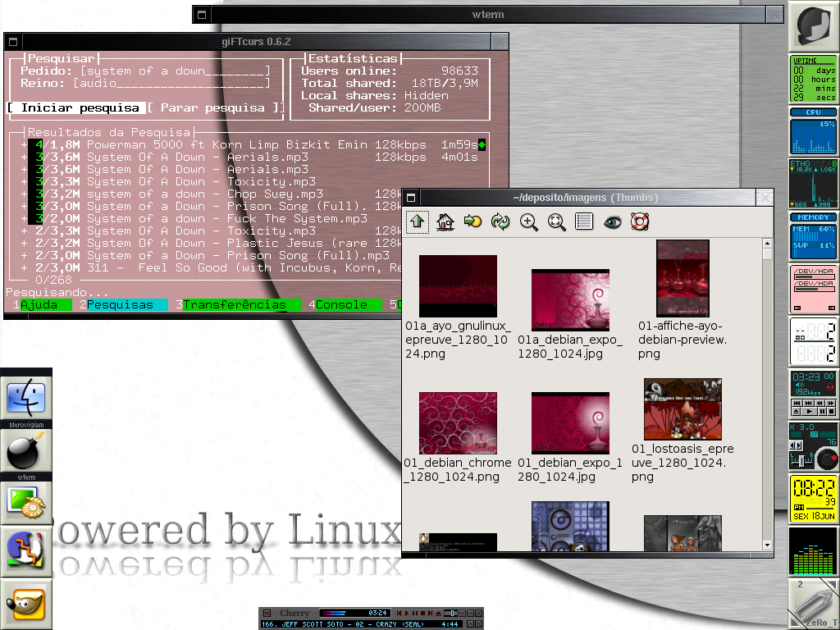This screenshot has height=630, width=840.
Task: Click top-row up arrow button in Cherry player
Action: click(x=470, y=613)
